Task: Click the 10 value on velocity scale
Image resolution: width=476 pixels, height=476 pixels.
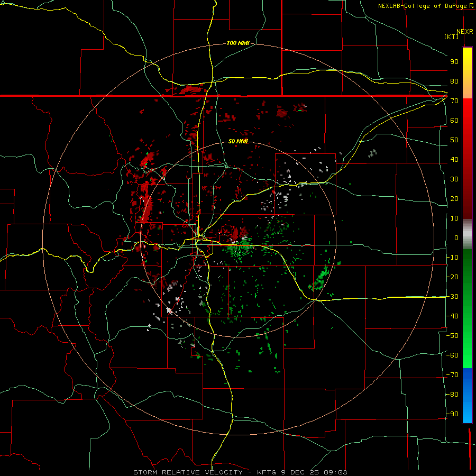Action: click(x=454, y=218)
